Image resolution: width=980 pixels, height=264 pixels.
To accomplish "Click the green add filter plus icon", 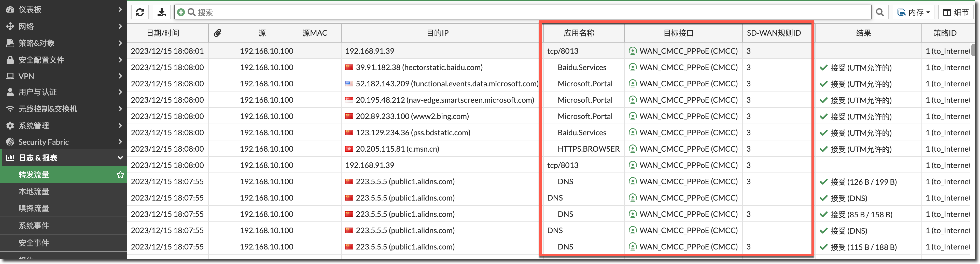I will point(181,12).
